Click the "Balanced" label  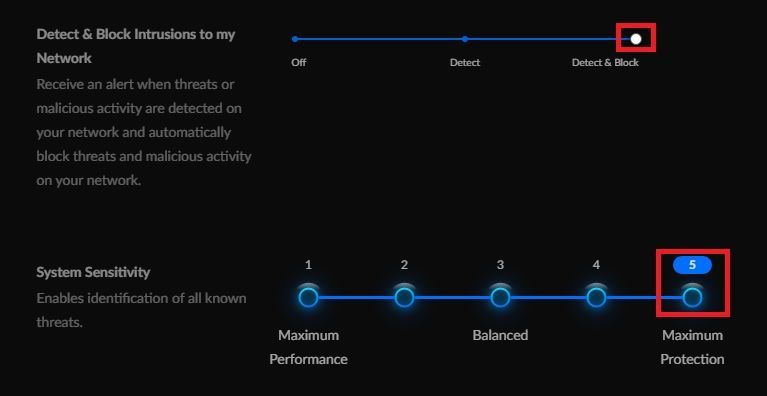click(x=500, y=335)
